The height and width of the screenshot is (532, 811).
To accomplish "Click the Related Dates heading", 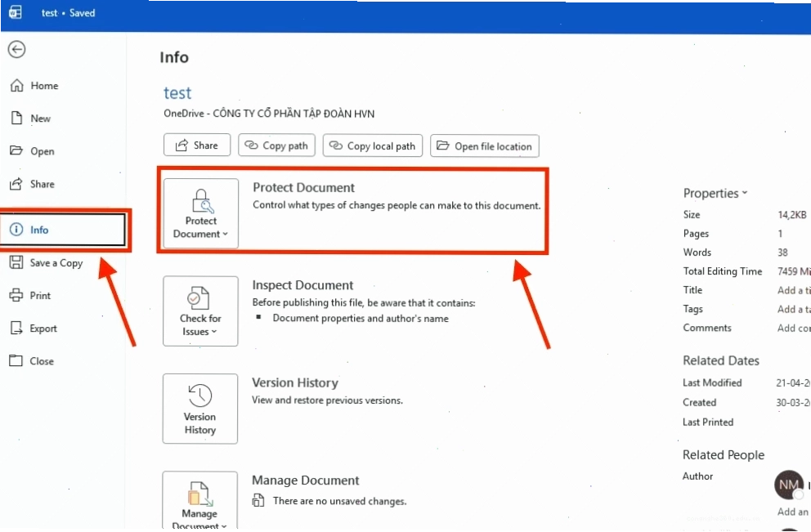I will [x=721, y=360].
